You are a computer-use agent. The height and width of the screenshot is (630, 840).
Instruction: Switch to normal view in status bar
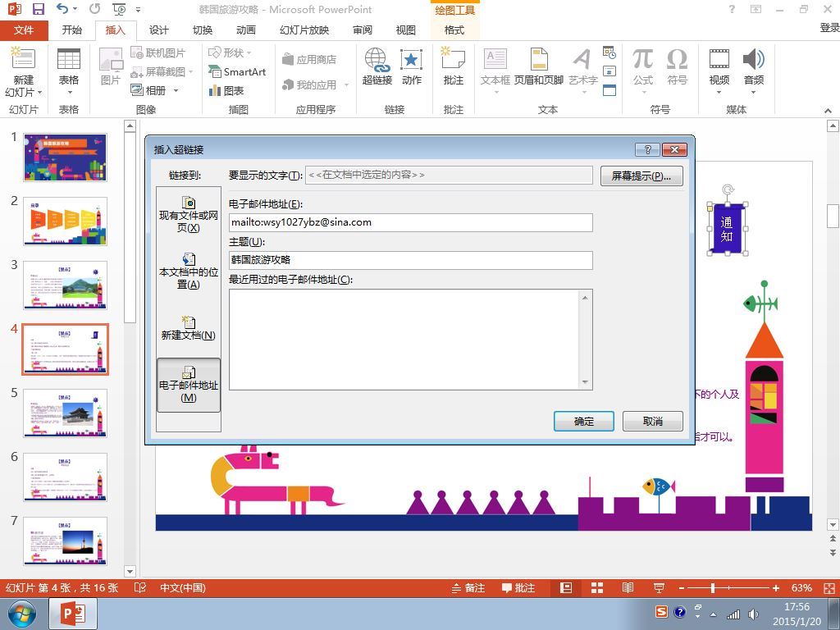566,587
